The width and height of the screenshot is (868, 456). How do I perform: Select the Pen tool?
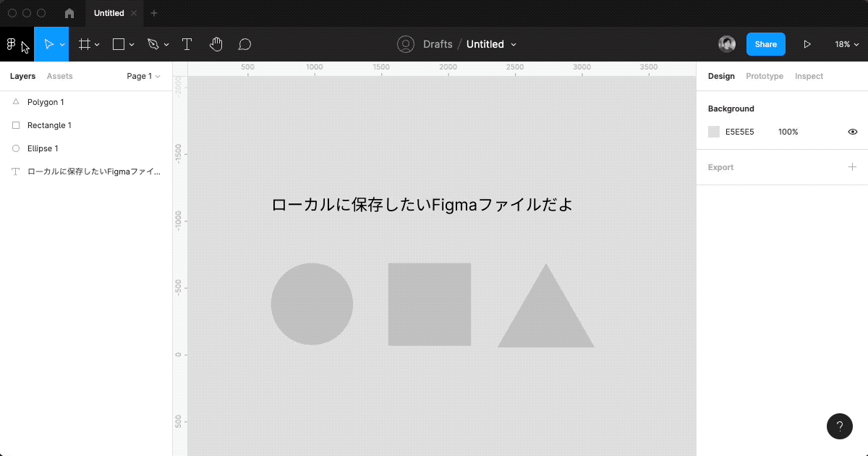(x=153, y=44)
